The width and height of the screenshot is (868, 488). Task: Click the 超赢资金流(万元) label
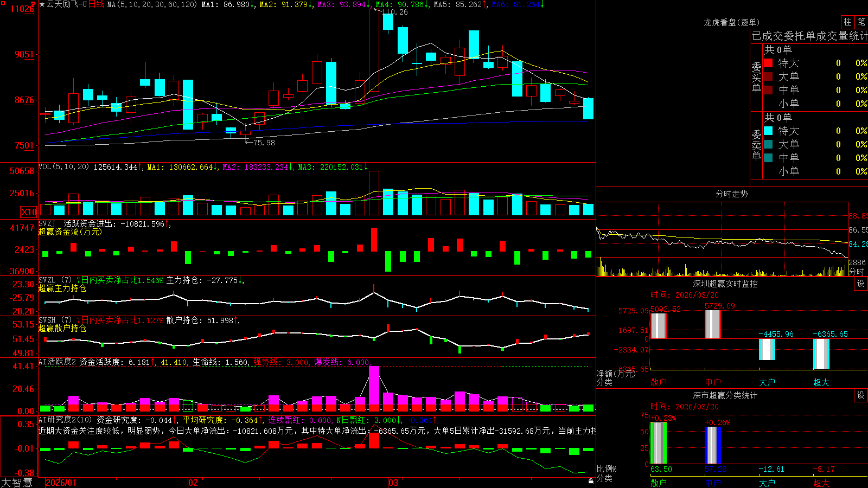70,232
